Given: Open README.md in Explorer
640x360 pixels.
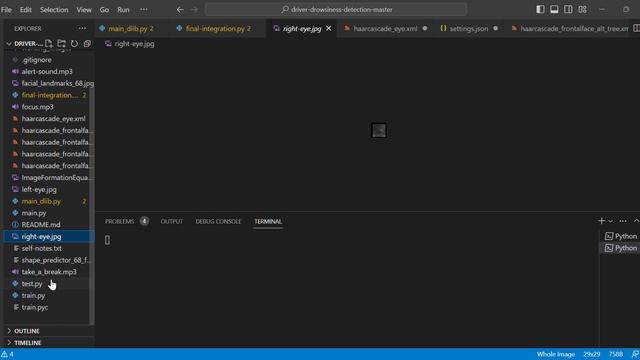Looking at the screenshot, I should (x=41, y=225).
